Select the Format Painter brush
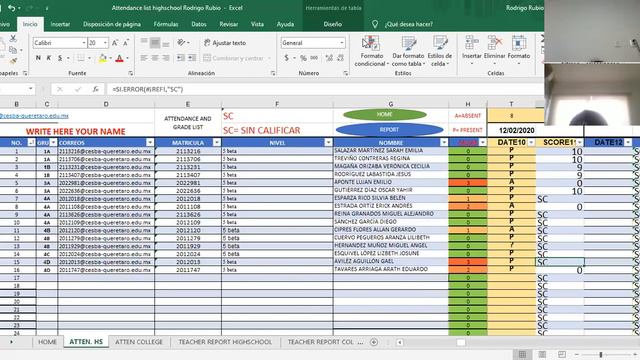 pyautogui.click(x=13, y=61)
